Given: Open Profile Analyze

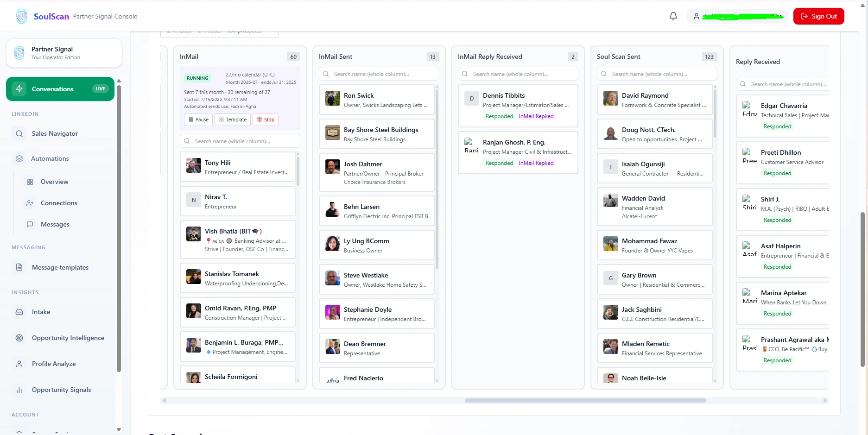Looking at the screenshot, I should [x=54, y=364].
